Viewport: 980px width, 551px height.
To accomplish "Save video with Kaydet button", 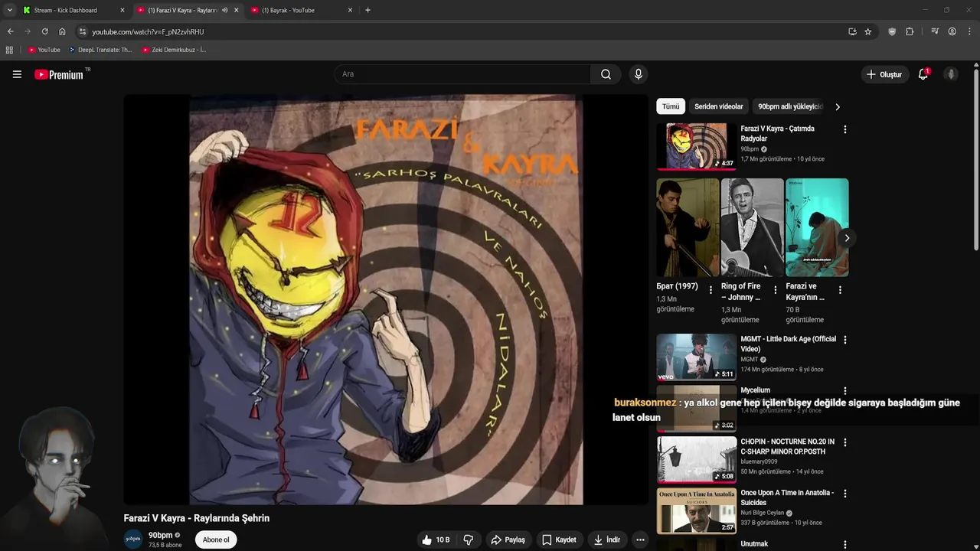I will pyautogui.click(x=559, y=540).
